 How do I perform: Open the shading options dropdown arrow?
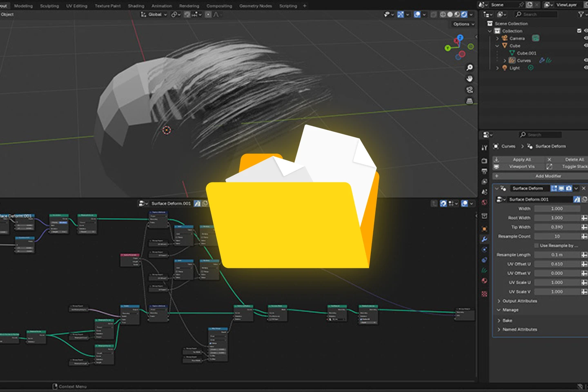click(x=471, y=14)
